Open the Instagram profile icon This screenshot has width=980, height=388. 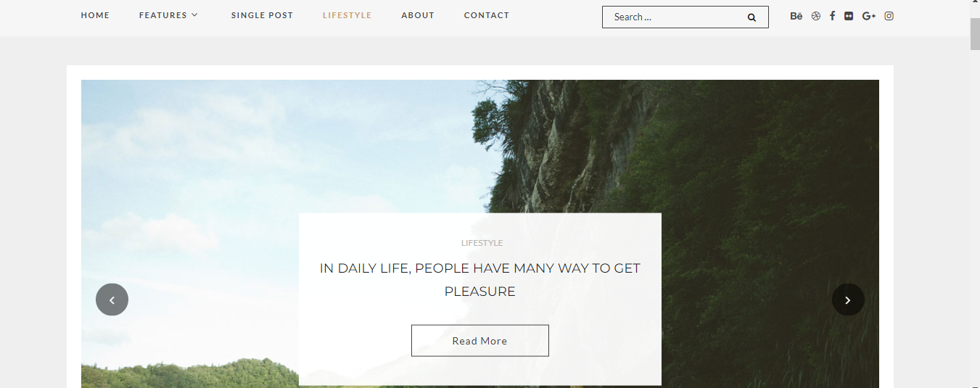[x=889, y=16]
